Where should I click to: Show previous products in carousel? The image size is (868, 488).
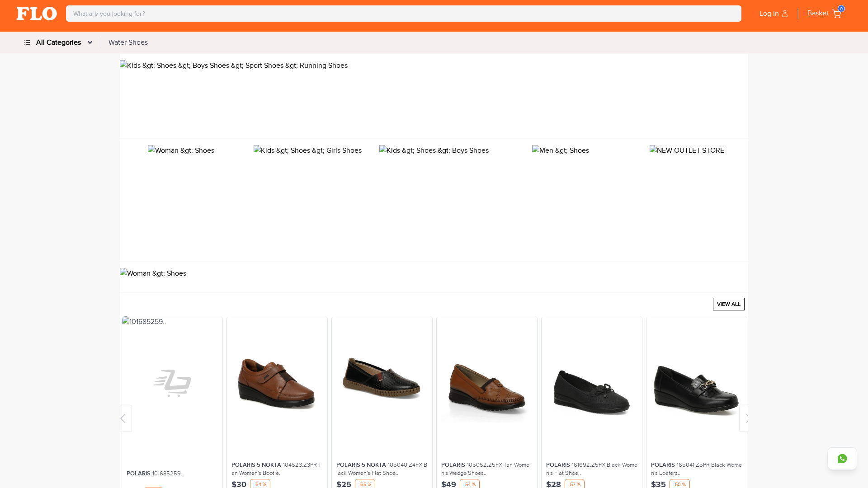(x=125, y=418)
